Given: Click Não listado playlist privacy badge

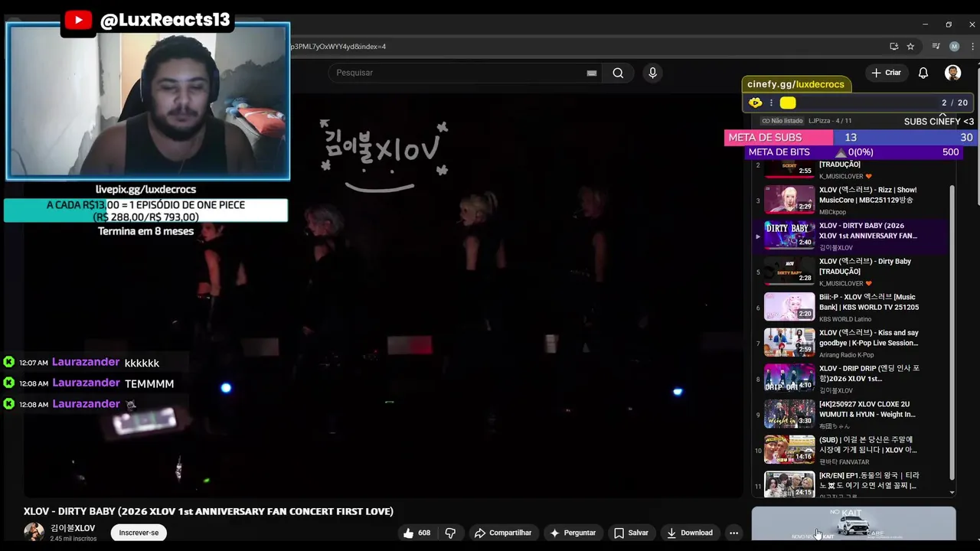Looking at the screenshot, I should point(782,121).
